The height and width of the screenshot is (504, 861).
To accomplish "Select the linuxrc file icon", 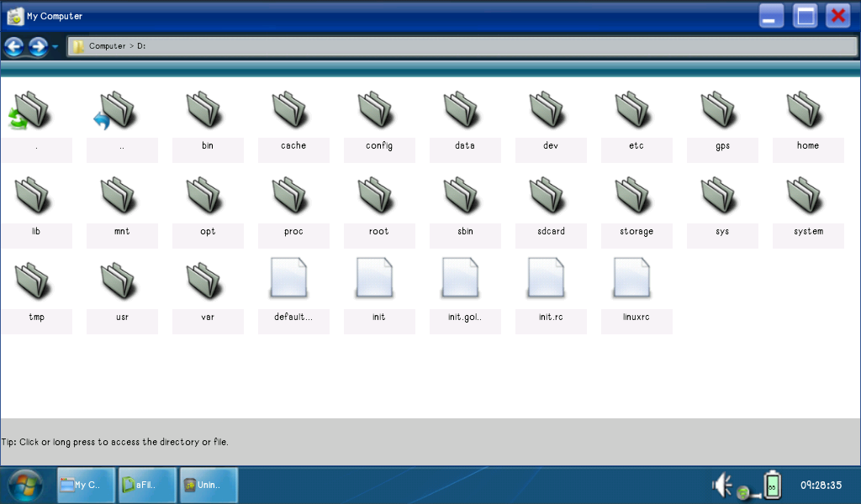I will 631,278.
